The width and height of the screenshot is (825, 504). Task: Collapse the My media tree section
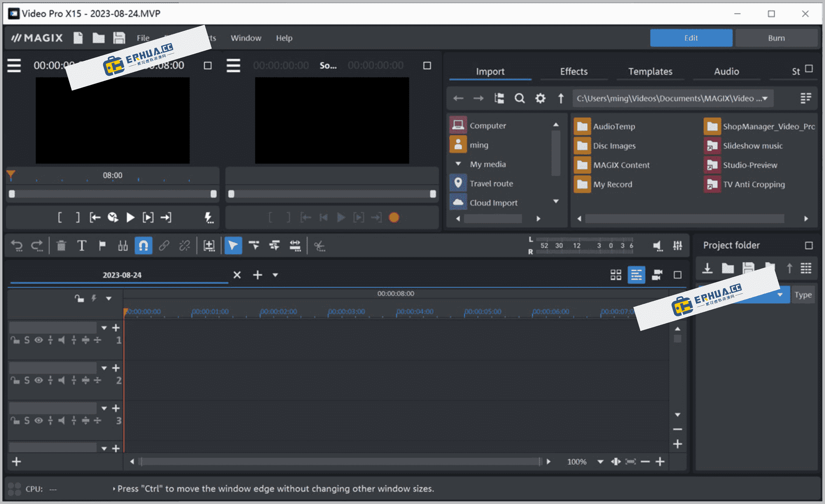tap(458, 164)
